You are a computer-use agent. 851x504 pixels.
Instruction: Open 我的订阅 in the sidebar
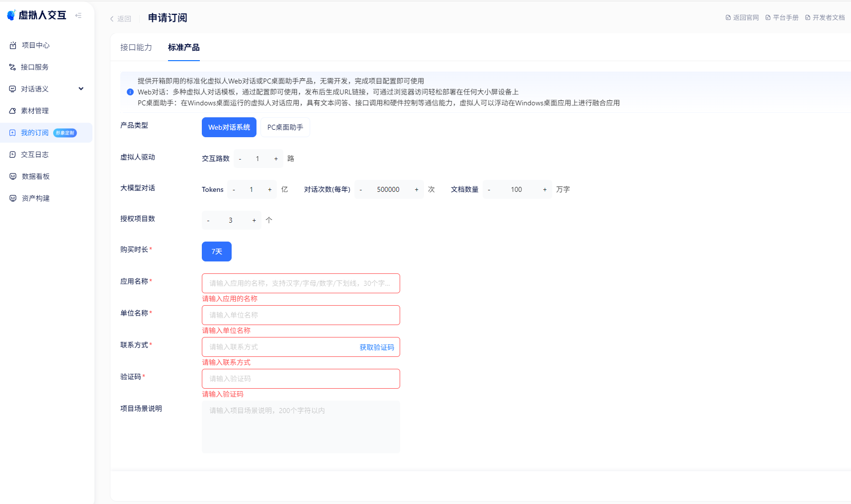click(34, 133)
